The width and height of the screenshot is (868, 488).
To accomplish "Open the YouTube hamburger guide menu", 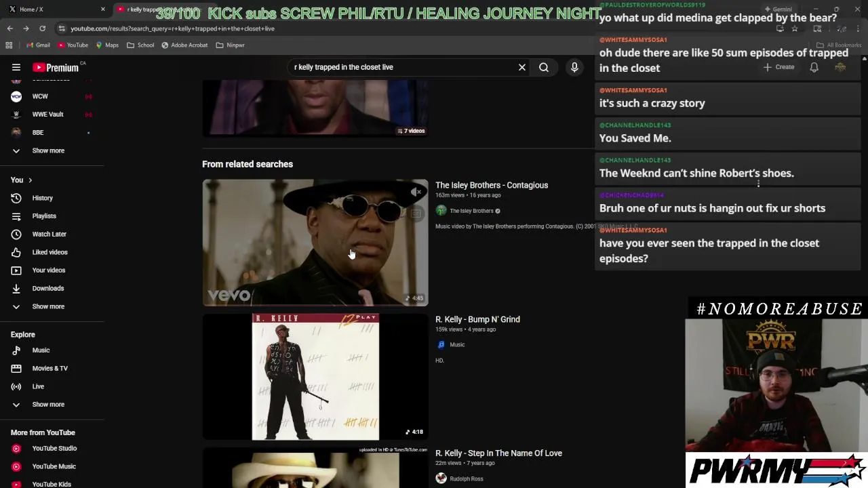I will 16,67.
